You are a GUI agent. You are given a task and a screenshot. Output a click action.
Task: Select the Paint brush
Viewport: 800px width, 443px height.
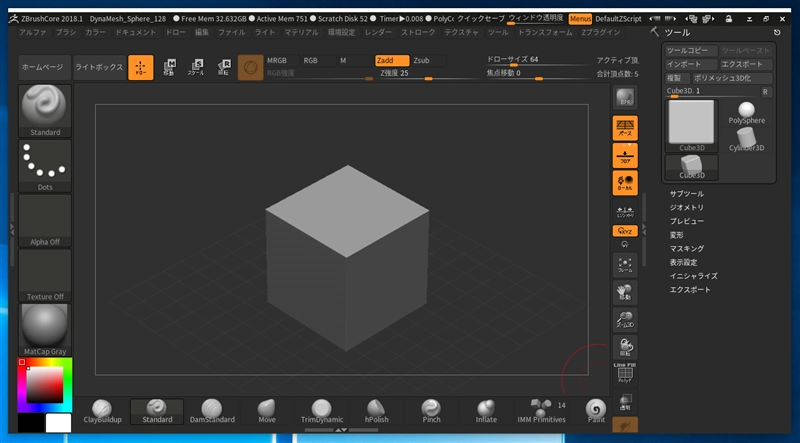(x=596, y=411)
